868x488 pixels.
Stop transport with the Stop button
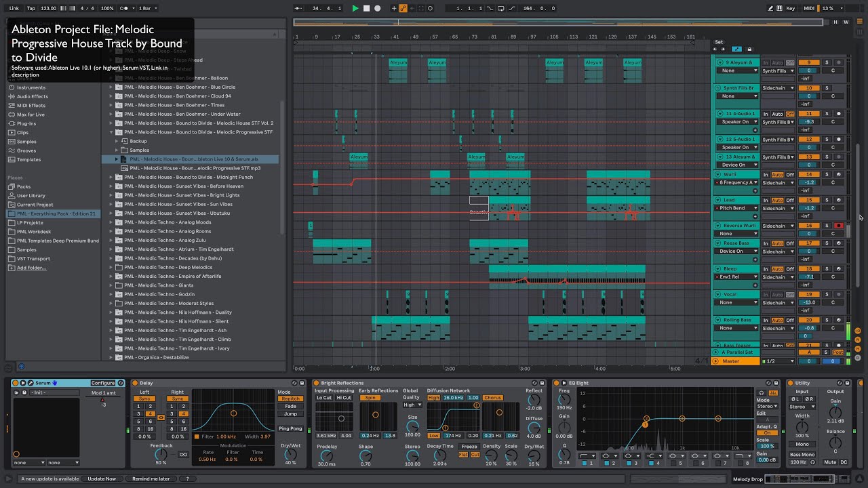366,8
